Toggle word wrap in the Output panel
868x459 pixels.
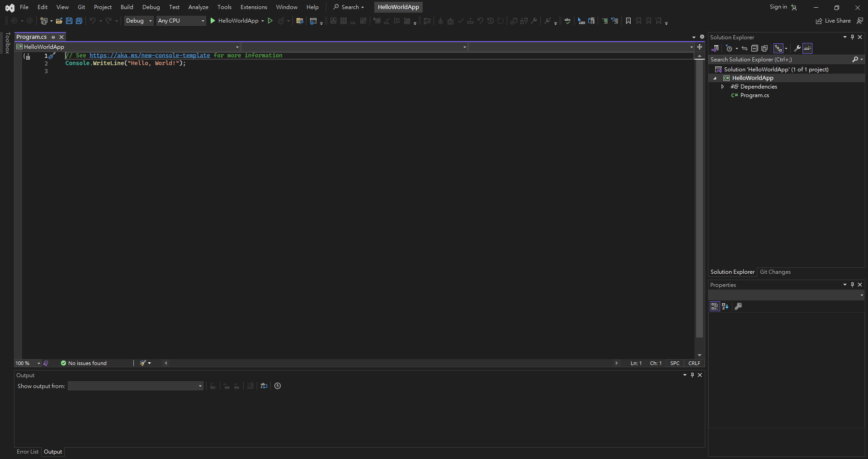(x=264, y=386)
